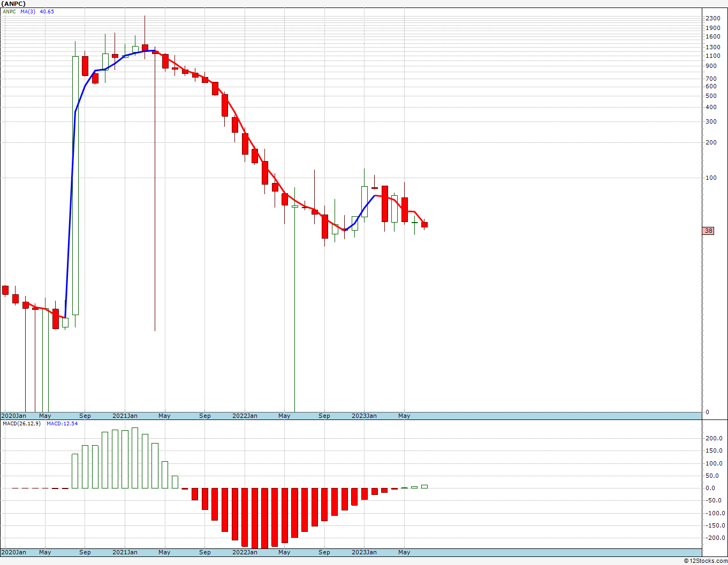Image resolution: width=728 pixels, height=565 pixels.
Task: Click the tallest green MACD histogram bar
Action: coord(135,458)
